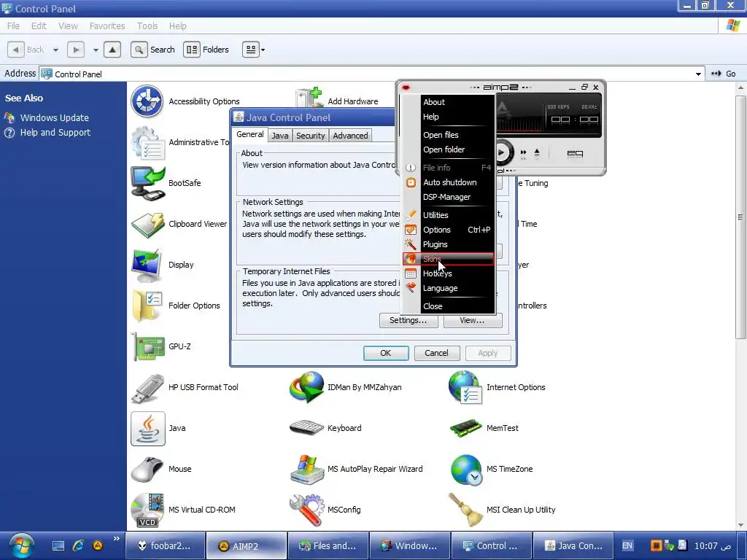Click Settings... for Temporary Internet Files

click(409, 321)
